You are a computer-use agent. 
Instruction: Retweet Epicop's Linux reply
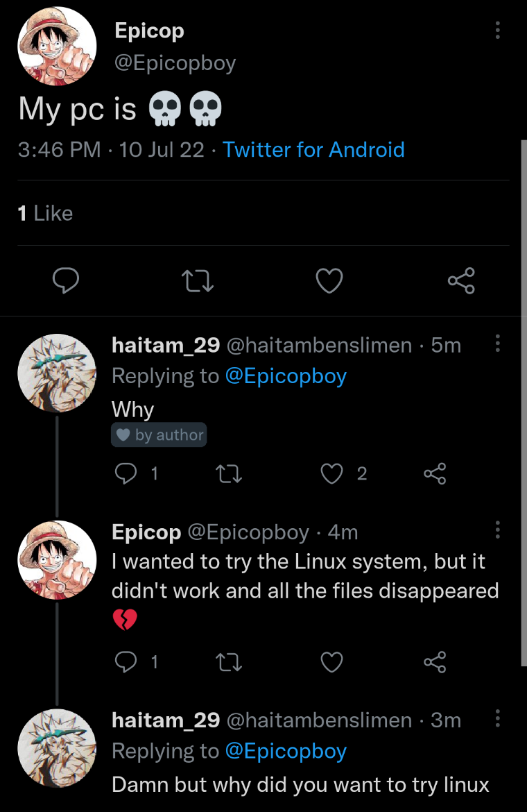pyautogui.click(x=229, y=662)
